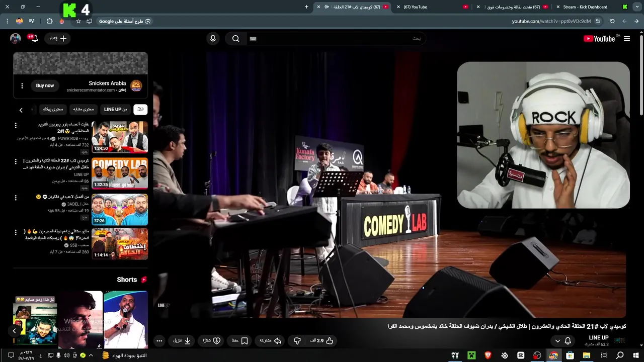644x362 pixels.
Task: Switch to the 'فتحت بقالة وخصومات' tab
Action: click(x=513, y=7)
